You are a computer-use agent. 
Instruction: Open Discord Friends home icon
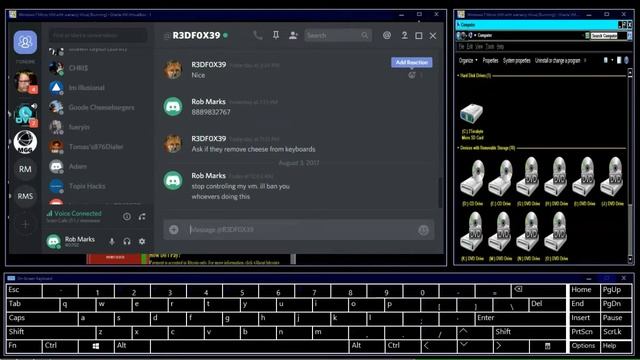25,42
